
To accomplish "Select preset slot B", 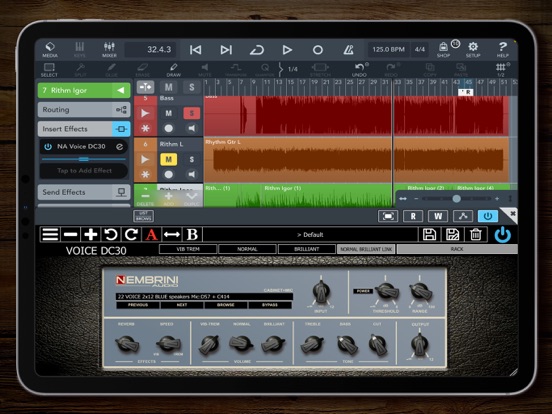I will pyautogui.click(x=192, y=234).
